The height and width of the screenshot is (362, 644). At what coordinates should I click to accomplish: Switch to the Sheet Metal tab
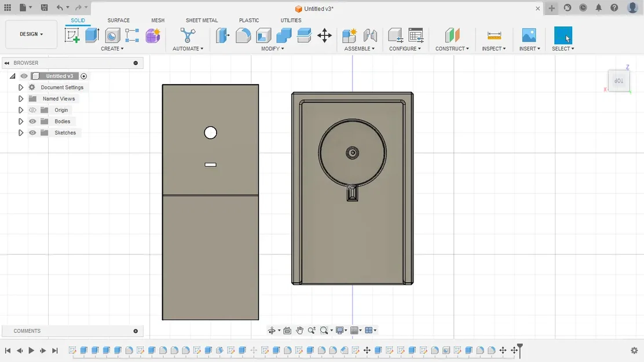[x=202, y=20]
